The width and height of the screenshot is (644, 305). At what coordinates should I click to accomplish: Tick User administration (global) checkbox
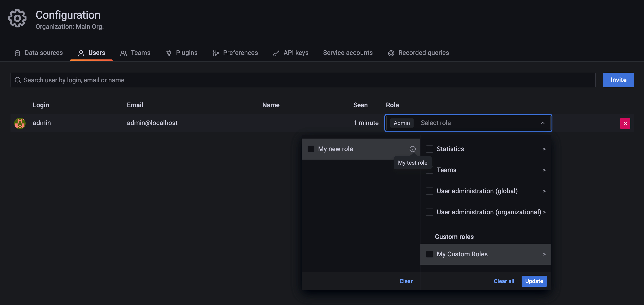[x=429, y=191]
